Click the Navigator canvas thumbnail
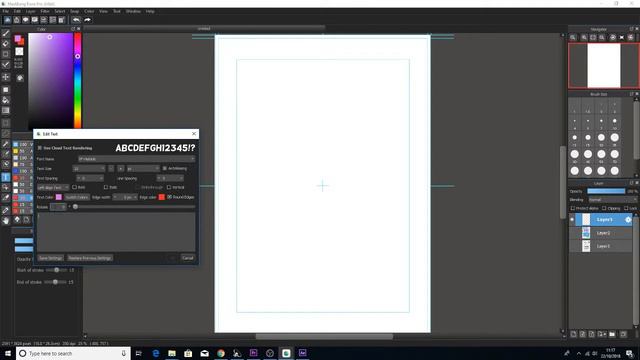Screen dimensions: 640x360 click(604, 65)
